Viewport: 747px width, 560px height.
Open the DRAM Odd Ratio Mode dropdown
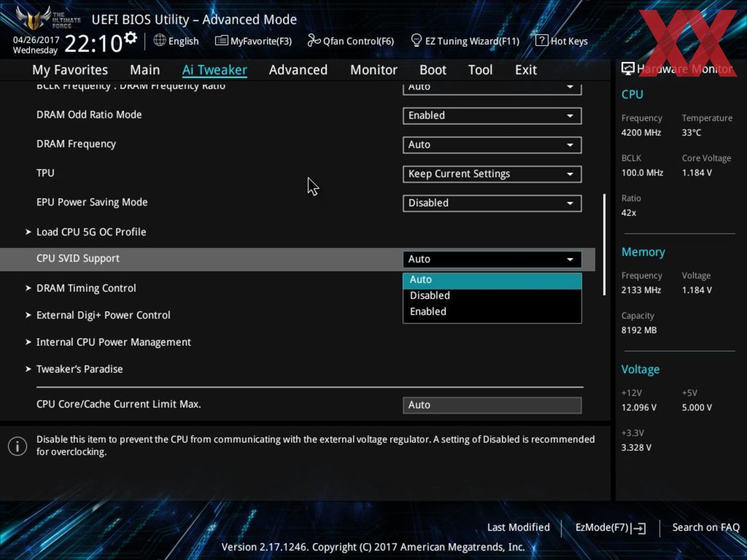(492, 116)
